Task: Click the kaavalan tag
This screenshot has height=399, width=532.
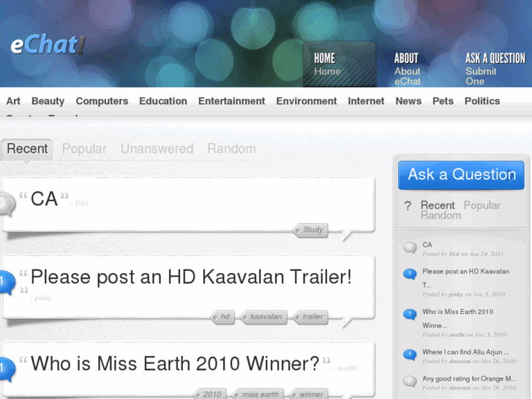Action: [263, 317]
